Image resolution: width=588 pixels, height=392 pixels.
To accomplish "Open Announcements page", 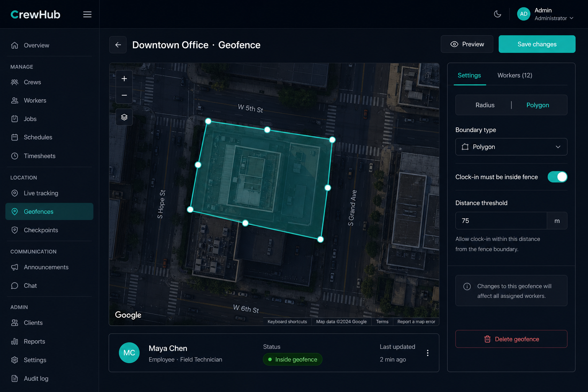I will coord(49,267).
